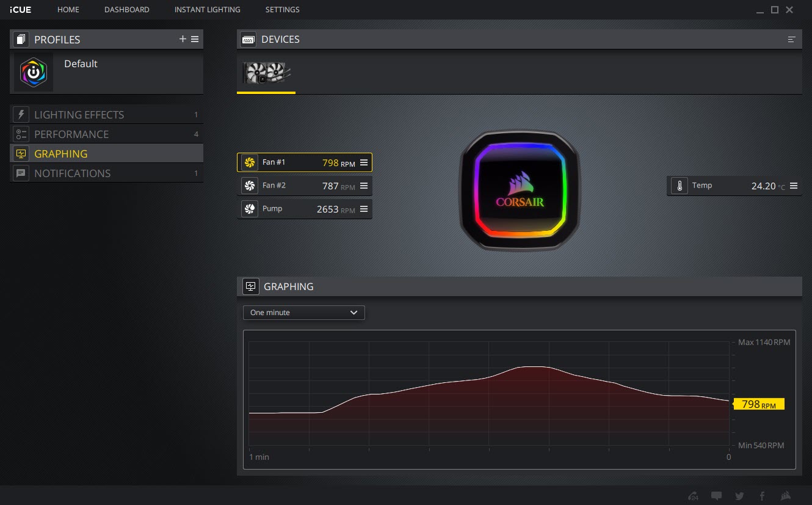Open the Devices panel list options icon
Image resolution: width=812 pixels, height=505 pixels.
click(x=792, y=40)
